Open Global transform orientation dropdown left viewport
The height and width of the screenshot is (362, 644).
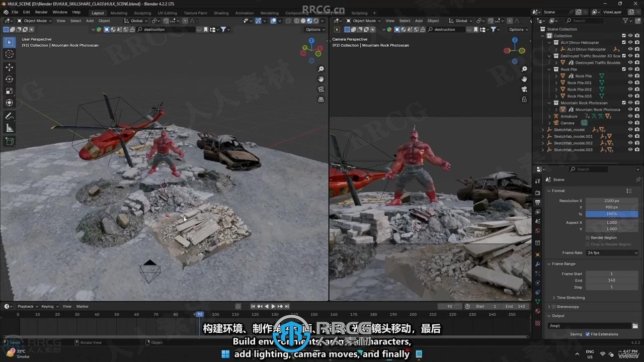point(136,21)
